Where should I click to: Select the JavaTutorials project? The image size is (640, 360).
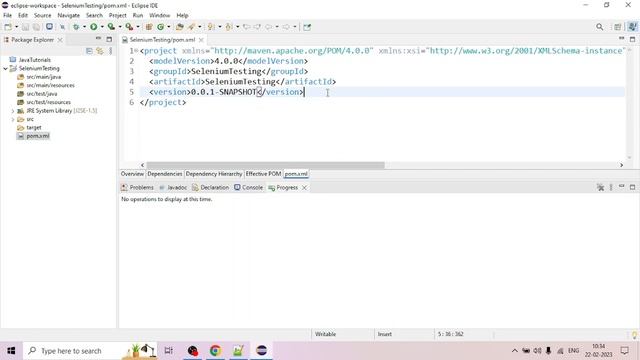(x=35, y=60)
